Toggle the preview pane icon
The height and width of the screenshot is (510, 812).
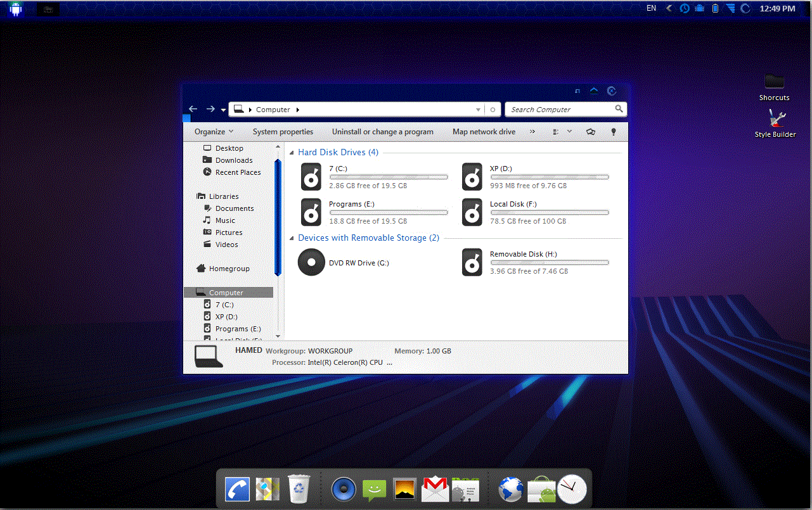pos(590,132)
